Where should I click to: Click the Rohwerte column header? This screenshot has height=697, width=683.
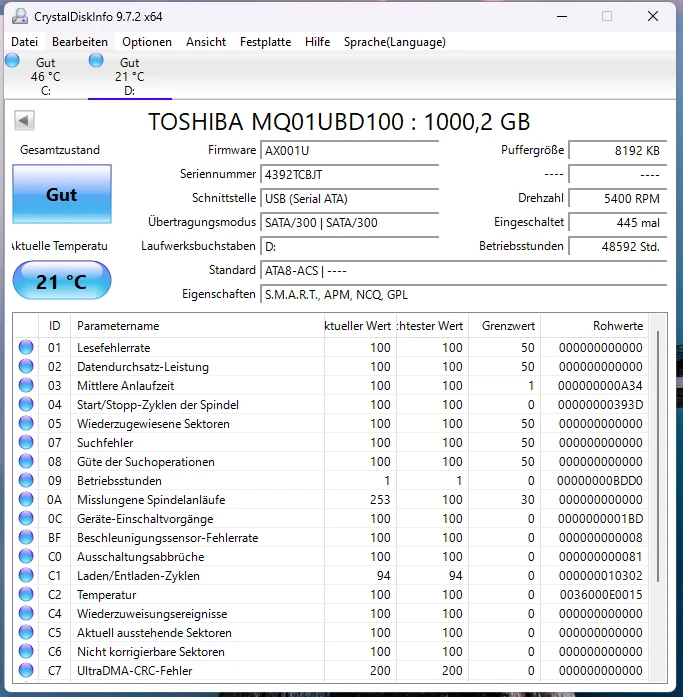coord(595,326)
